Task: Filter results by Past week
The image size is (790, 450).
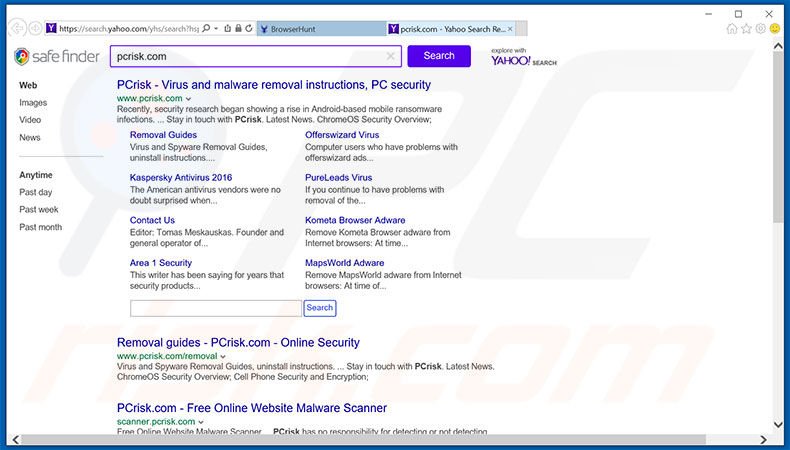Action: 38,209
